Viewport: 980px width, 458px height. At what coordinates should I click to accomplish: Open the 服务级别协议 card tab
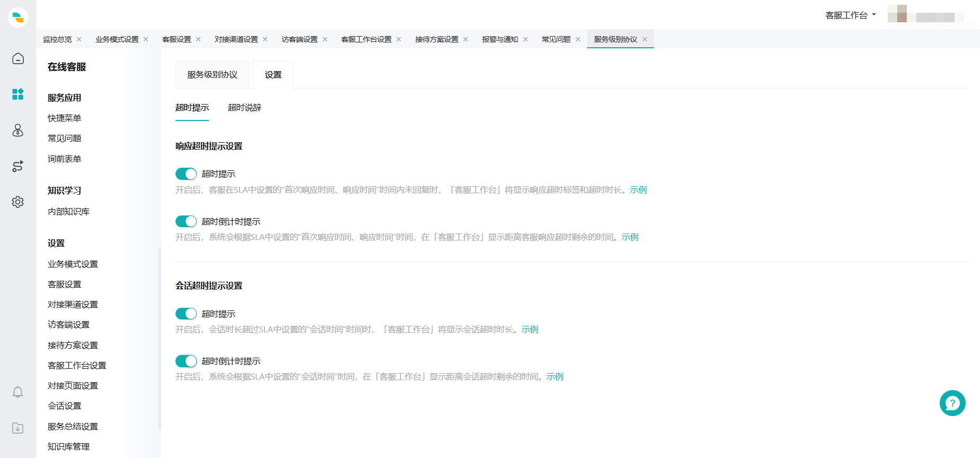[x=212, y=75]
